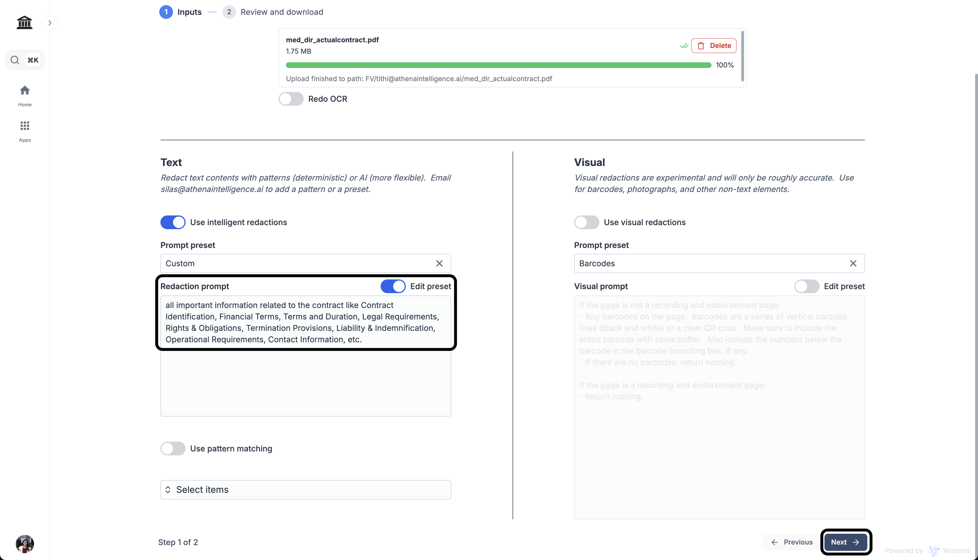Switch to Review and download step
Viewport: 978px width, 560px height.
pos(281,12)
